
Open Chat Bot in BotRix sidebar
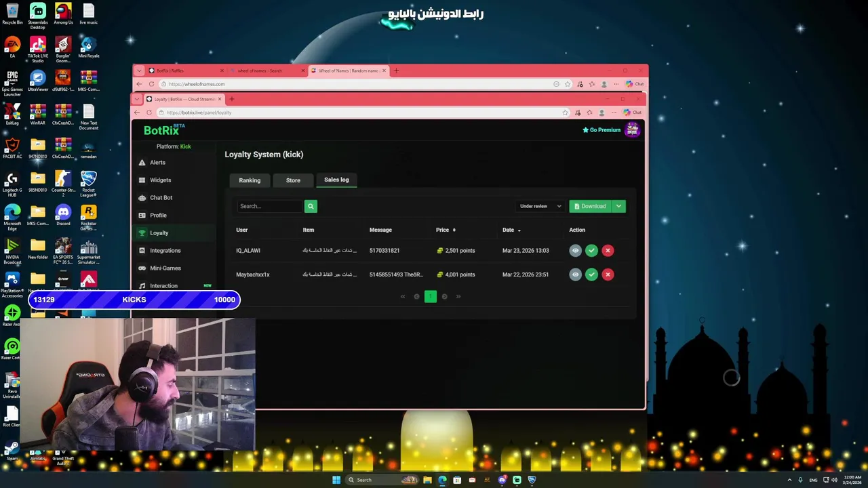[161, 198]
